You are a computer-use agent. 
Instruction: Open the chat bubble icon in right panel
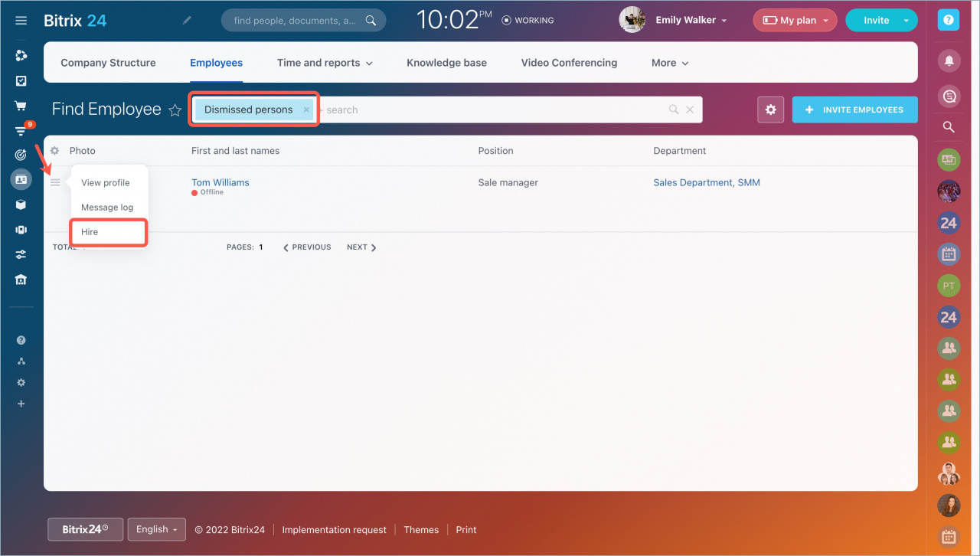tap(949, 96)
